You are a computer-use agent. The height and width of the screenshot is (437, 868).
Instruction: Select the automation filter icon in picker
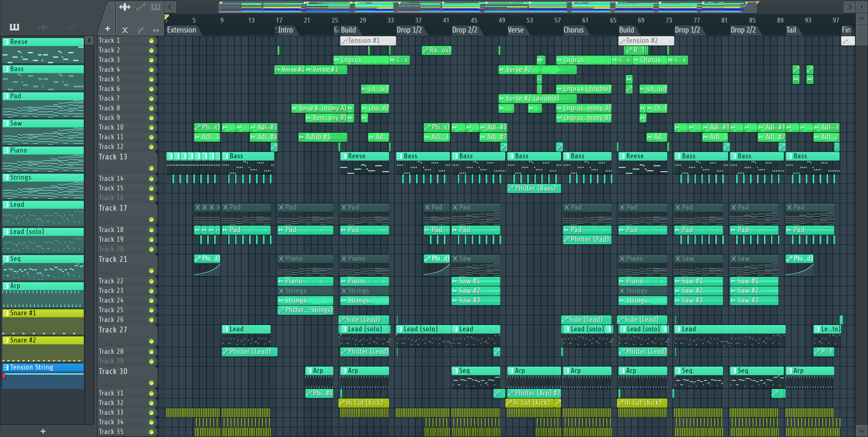(72, 27)
